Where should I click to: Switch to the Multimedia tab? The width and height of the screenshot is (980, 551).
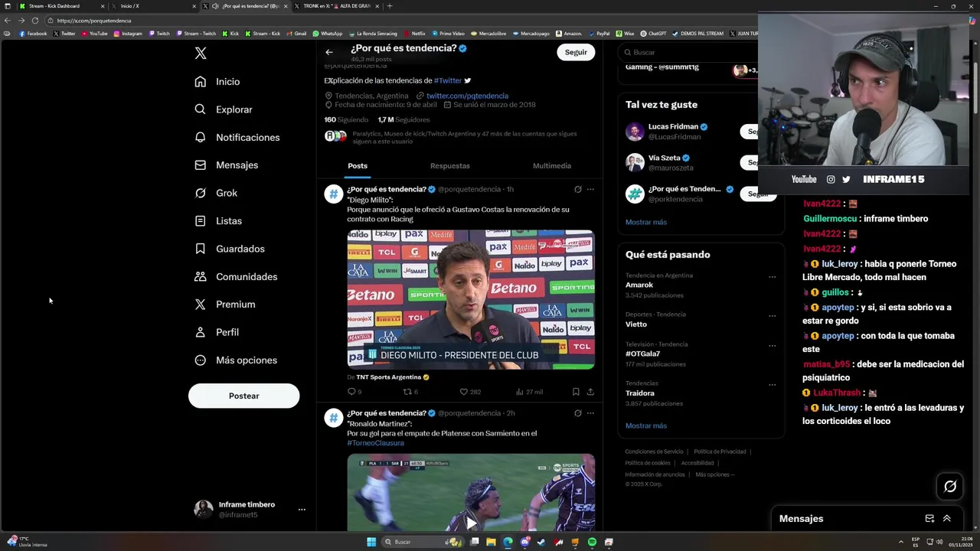552,166
